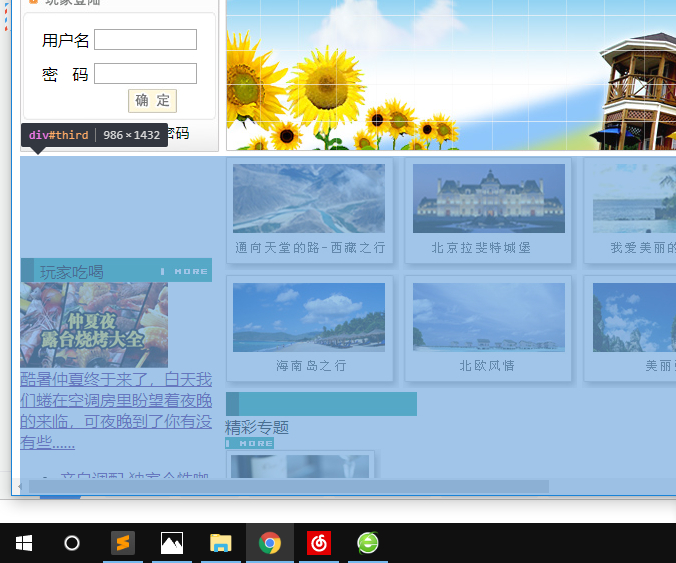
Task: Open the 海南岛之行 beach photo card
Action: [x=310, y=328]
